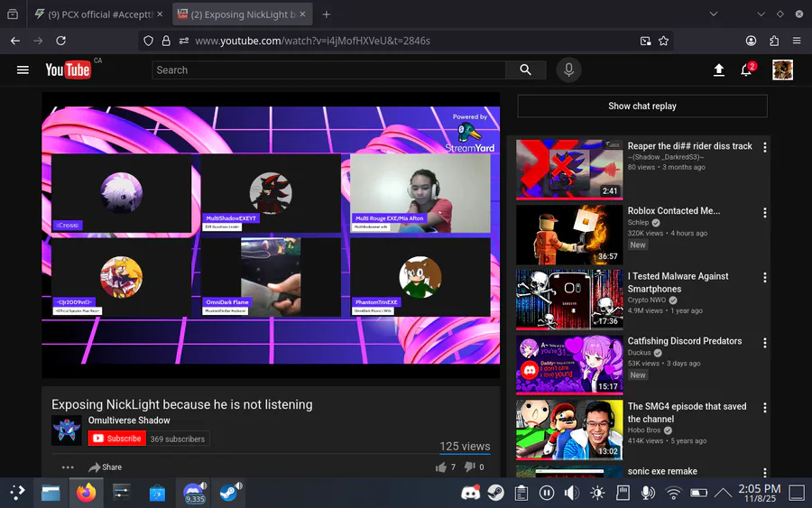Open the microphone tray icon

tap(648, 493)
